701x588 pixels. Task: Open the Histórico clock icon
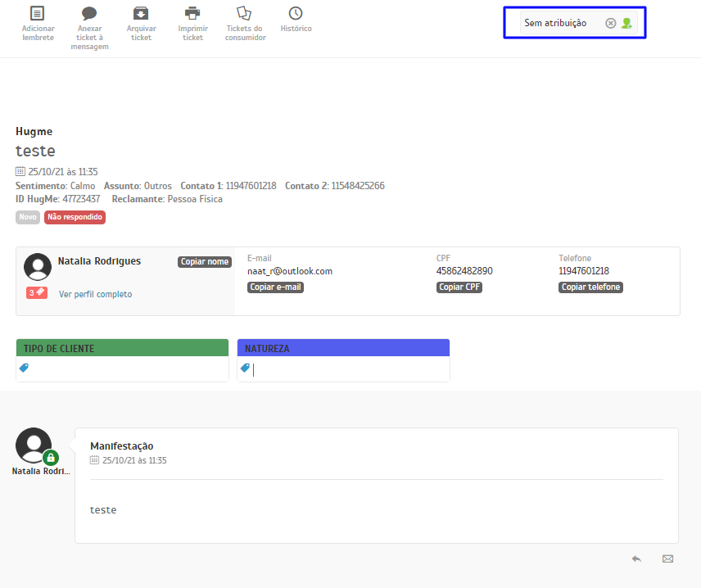point(296,13)
